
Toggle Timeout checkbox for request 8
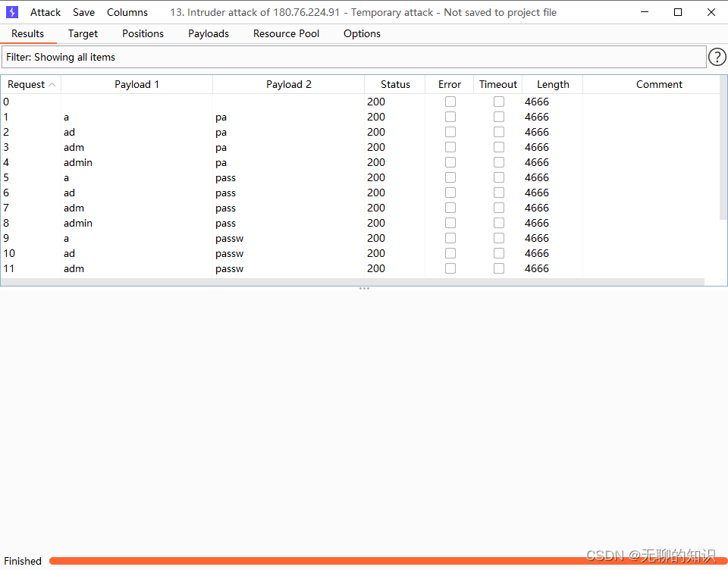499,224
